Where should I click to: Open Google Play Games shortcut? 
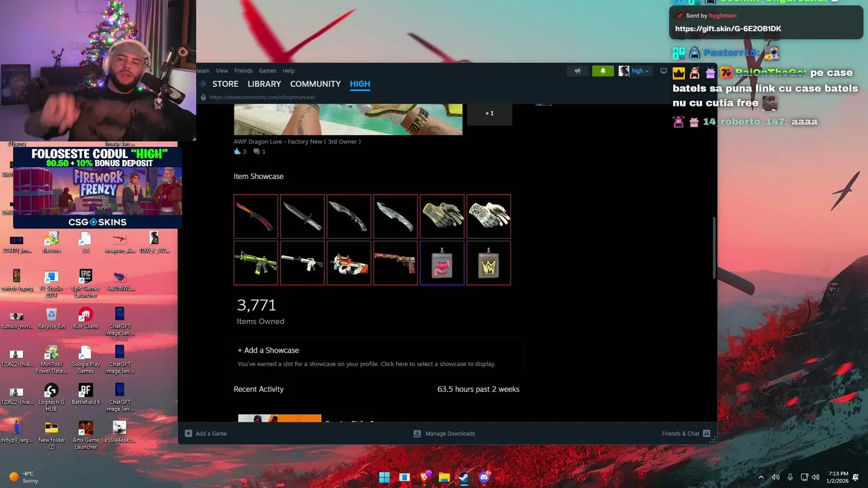(85, 359)
